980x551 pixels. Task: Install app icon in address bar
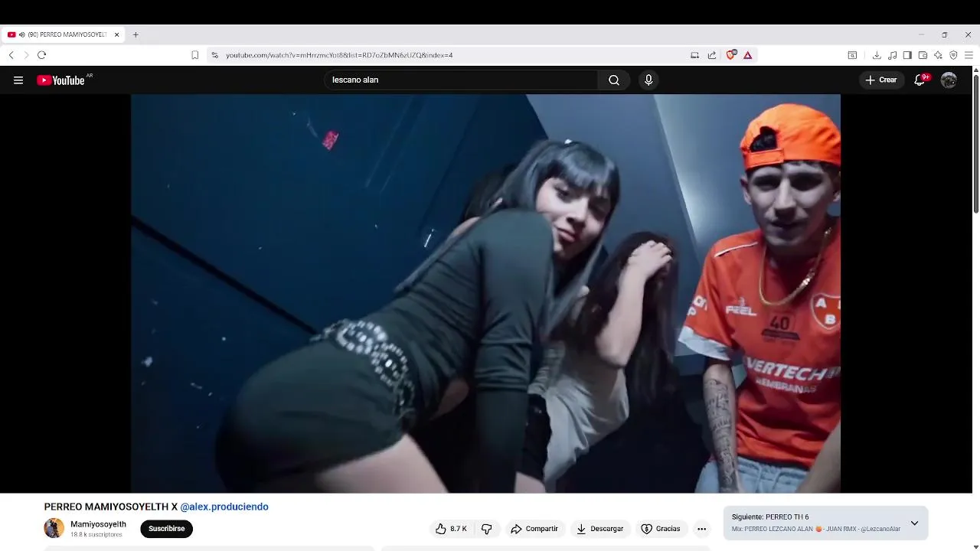(694, 55)
